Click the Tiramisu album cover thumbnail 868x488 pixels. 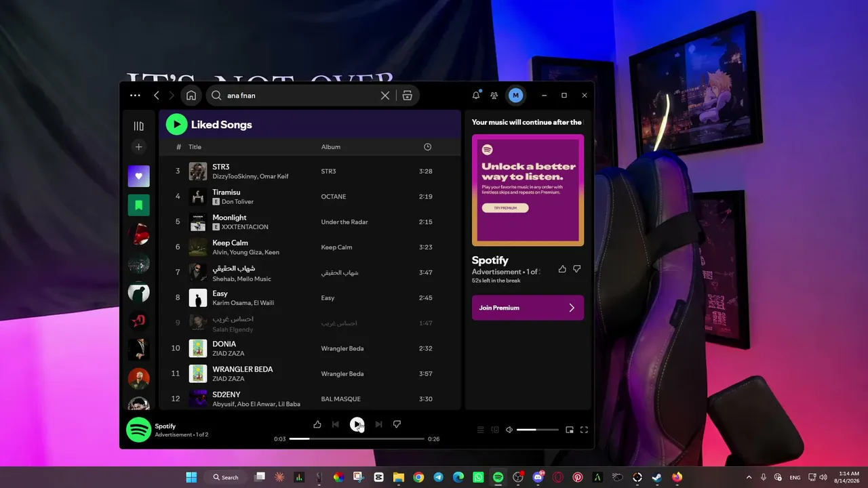pos(198,197)
